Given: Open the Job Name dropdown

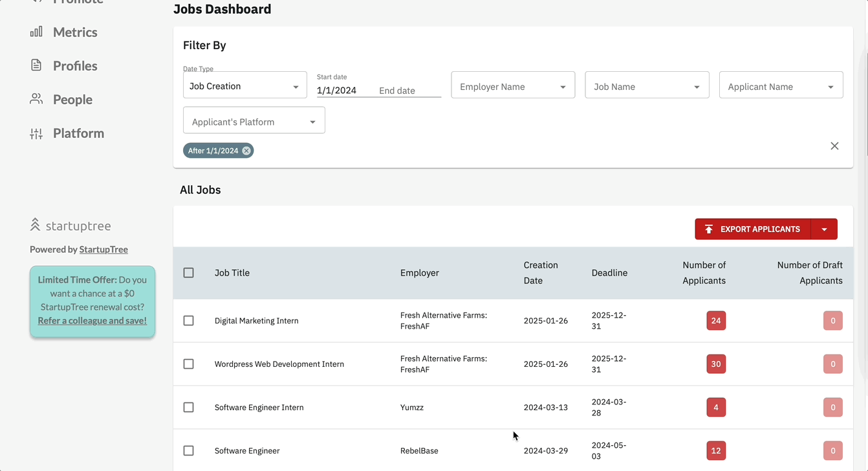Looking at the screenshot, I should pos(647,85).
